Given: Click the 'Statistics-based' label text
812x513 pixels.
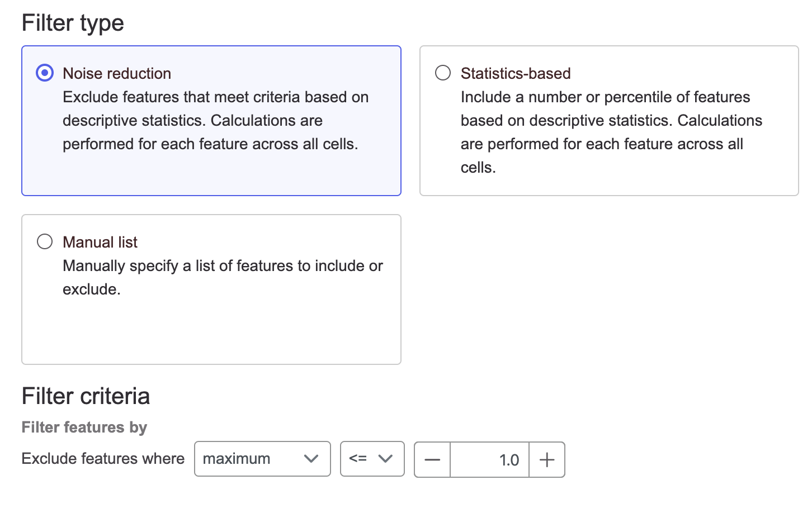Looking at the screenshot, I should pyautogui.click(x=516, y=73).
